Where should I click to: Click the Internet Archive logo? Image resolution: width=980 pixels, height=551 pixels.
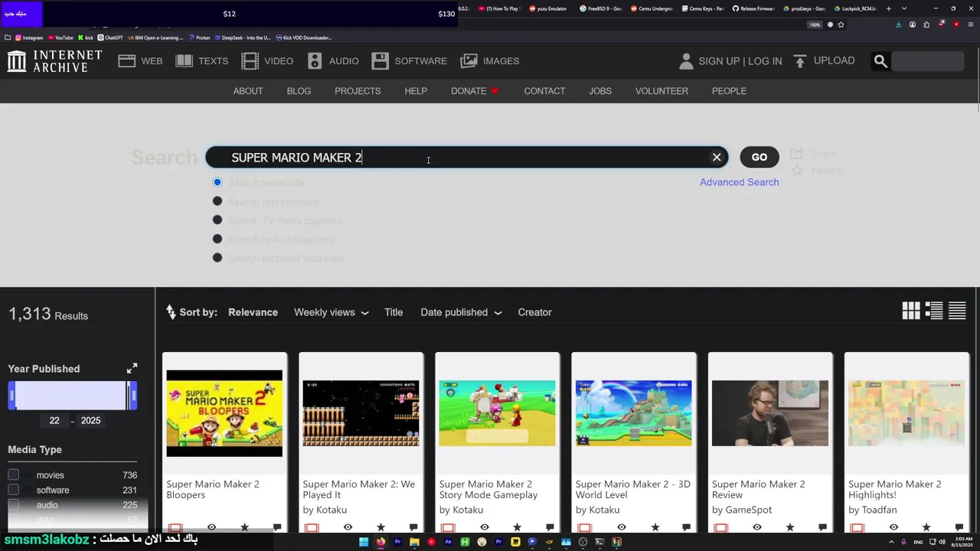[54, 61]
